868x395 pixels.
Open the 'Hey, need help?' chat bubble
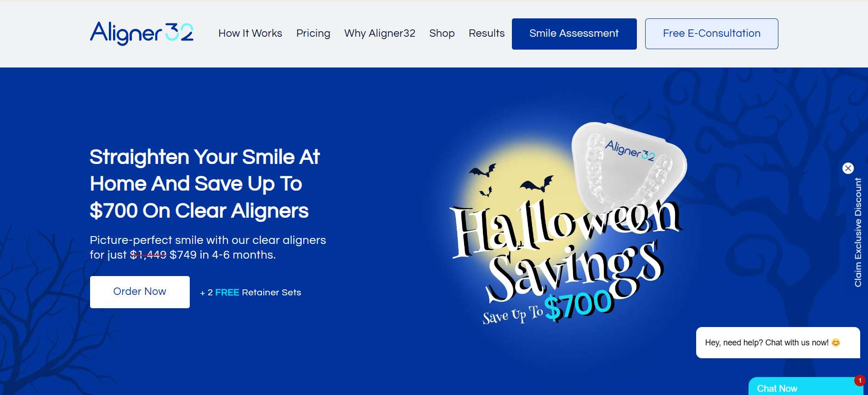pos(778,343)
